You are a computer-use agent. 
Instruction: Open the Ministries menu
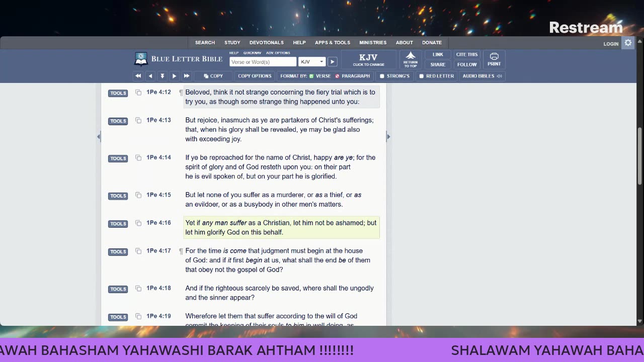tap(373, 43)
